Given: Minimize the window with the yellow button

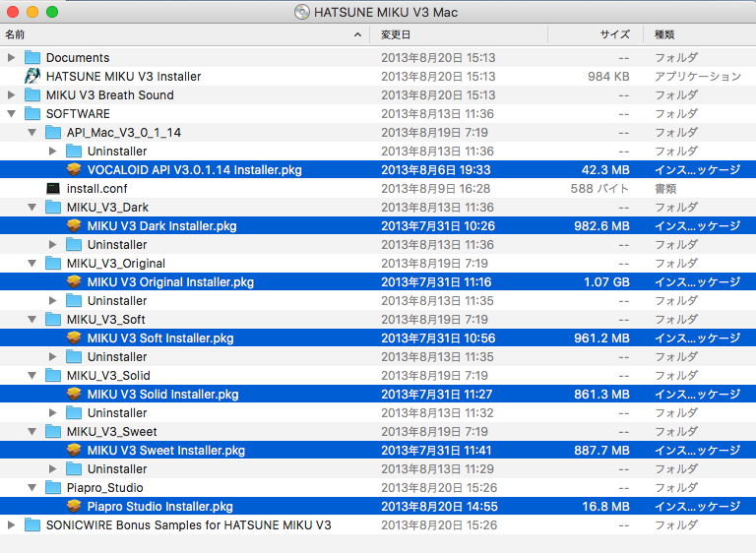Looking at the screenshot, I should pos(32,12).
